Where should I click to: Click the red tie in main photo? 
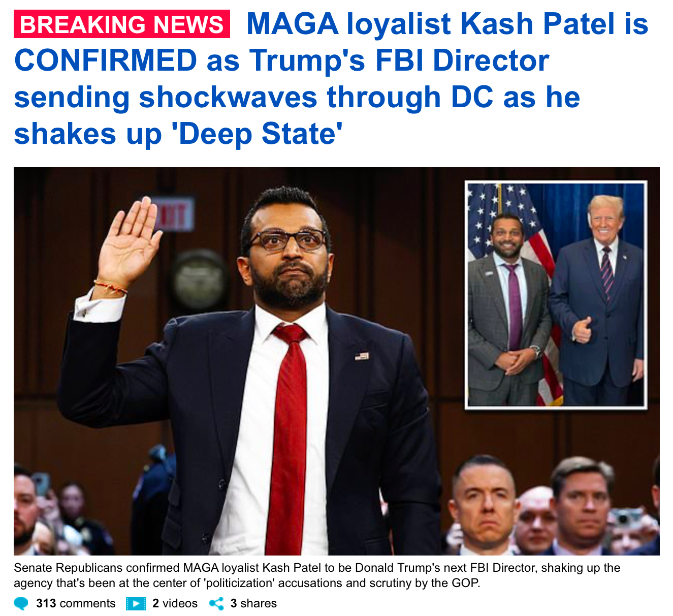click(x=288, y=437)
